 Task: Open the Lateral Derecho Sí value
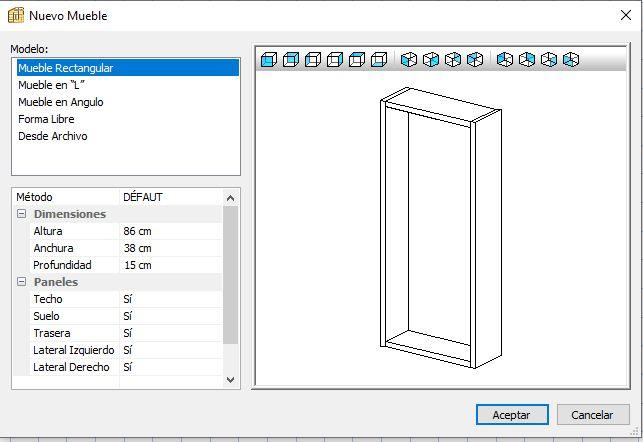(x=171, y=367)
